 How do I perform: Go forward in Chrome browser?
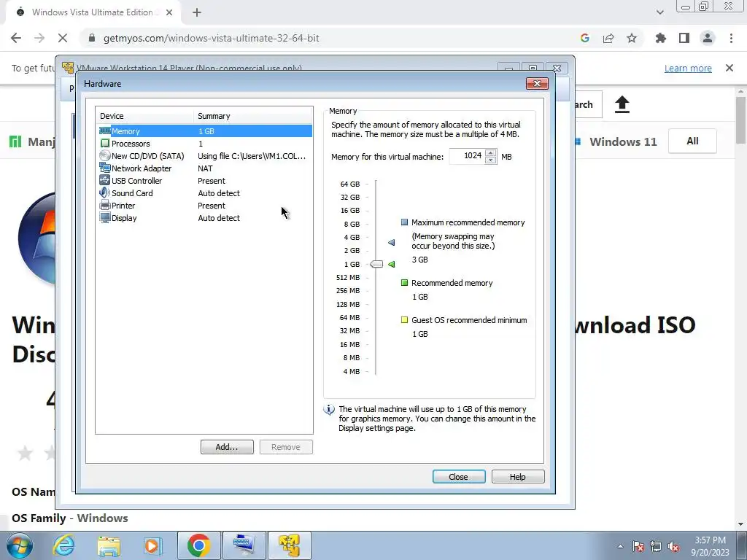coord(39,38)
